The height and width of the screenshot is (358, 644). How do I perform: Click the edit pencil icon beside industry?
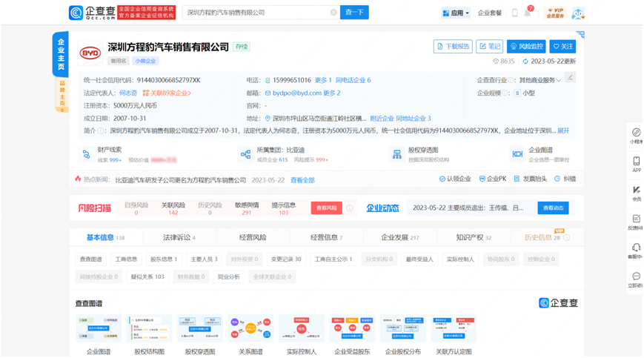coord(570,77)
